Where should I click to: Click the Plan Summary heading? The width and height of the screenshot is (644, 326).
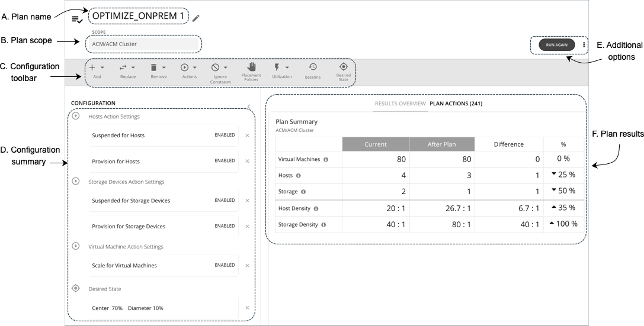[x=297, y=121]
